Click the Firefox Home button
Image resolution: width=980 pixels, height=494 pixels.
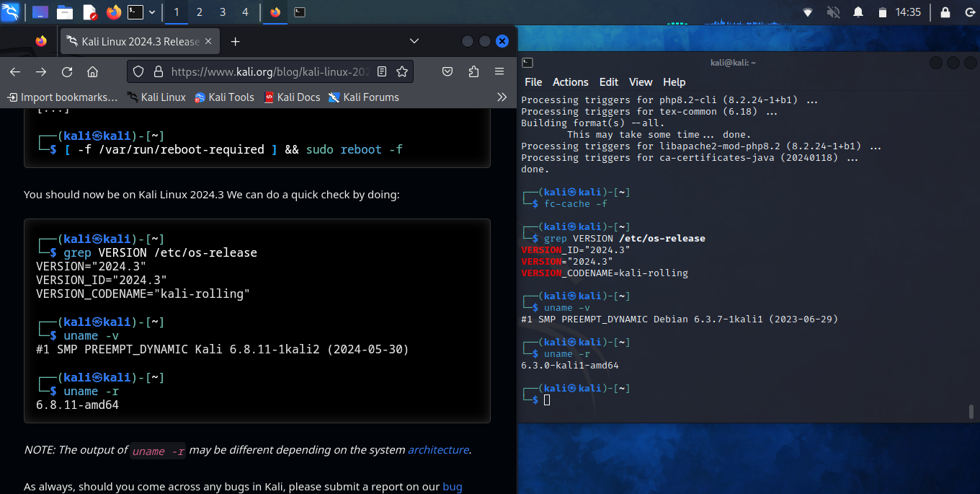(x=92, y=71)
